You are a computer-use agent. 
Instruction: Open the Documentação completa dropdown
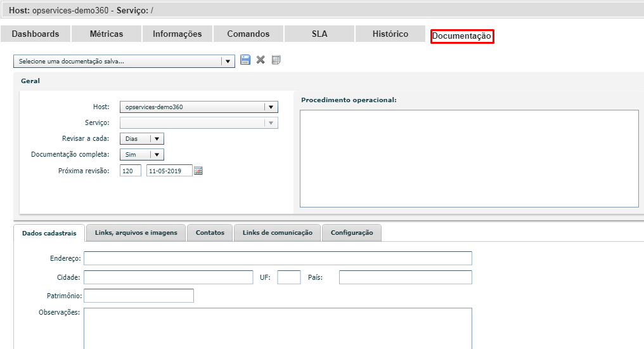click(157, 154)
